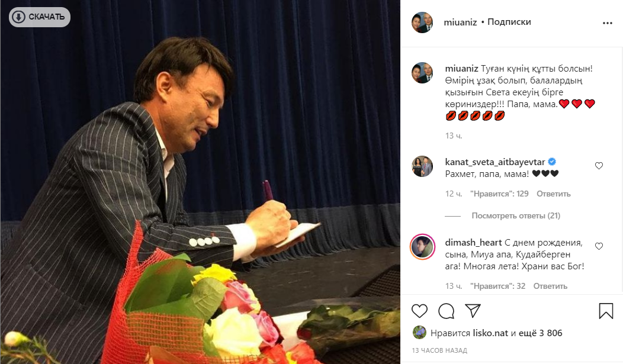
Task: Reply to dimash_heart's comment
Action: coord(550,286)
